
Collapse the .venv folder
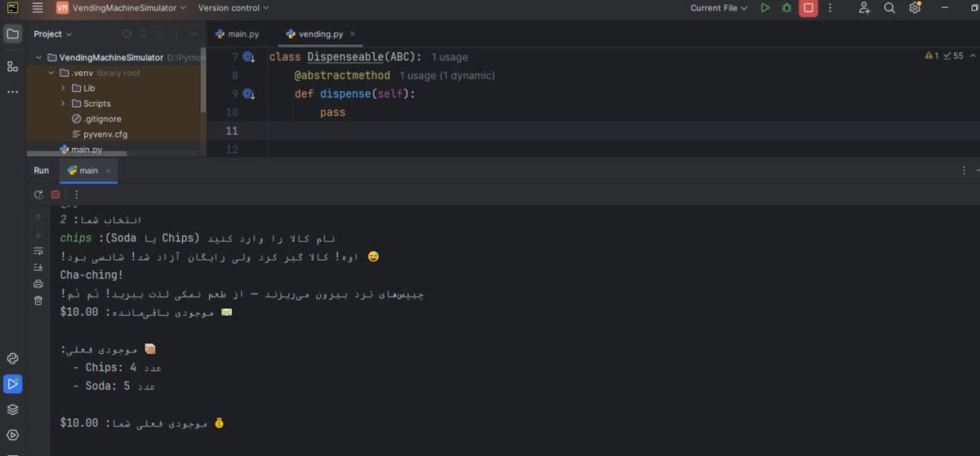pos(51,73)
